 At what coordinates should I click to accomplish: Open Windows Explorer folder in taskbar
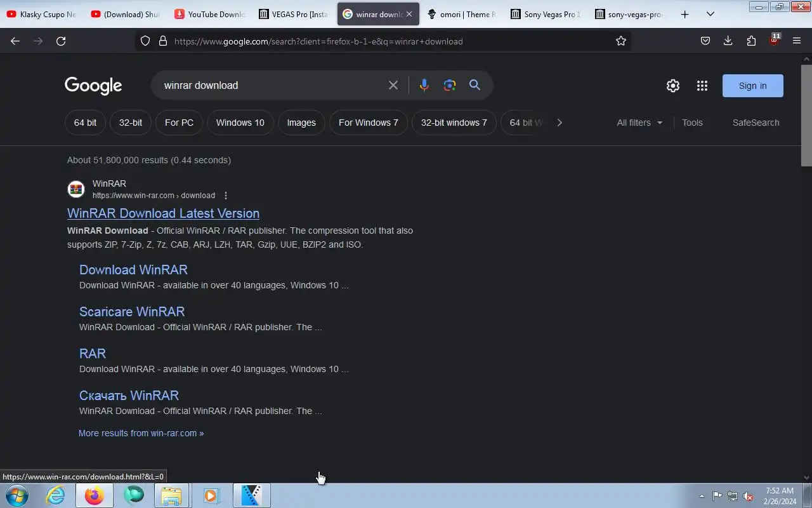(x=172, y=495)
